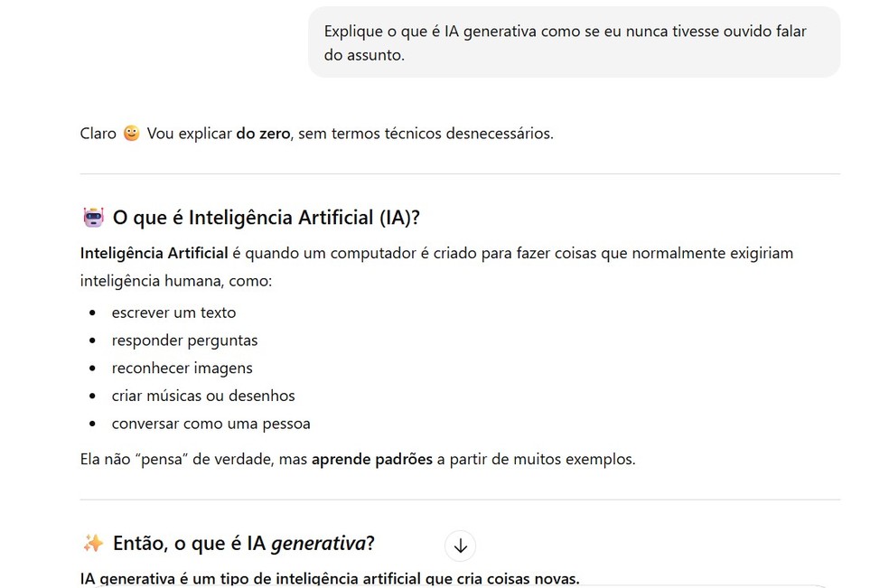Click the bullet item "reconhecer imagens"
Image resolution: width=889 pixels, height=588 pixels.
point(182,368)
